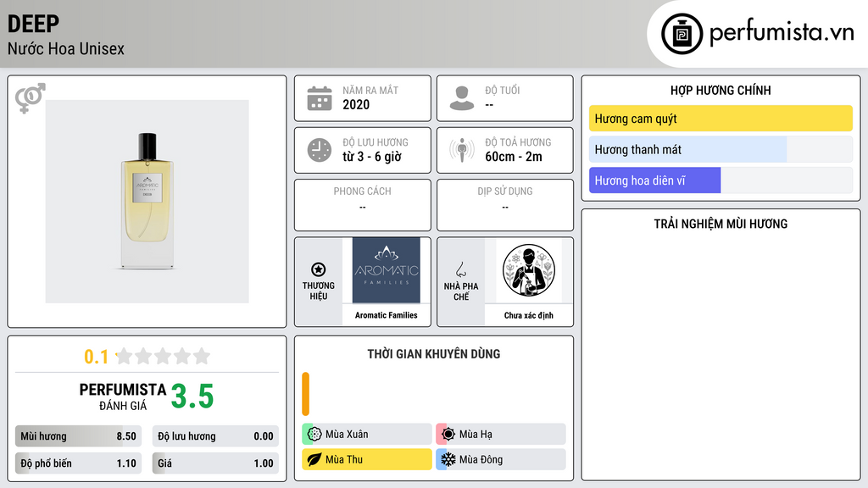This screenshot has width=868, height=488.
Task: Click the five-star rating row
Action: (x=163, y=357)
